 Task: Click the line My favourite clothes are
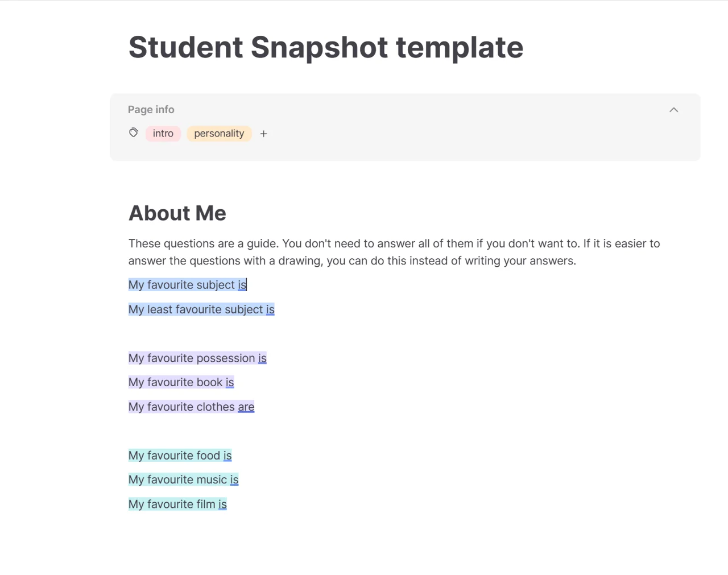(x=192, y=407)
